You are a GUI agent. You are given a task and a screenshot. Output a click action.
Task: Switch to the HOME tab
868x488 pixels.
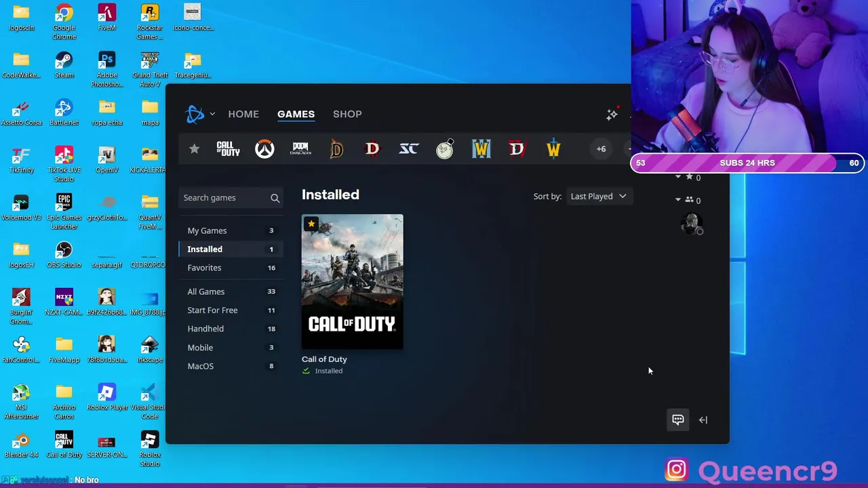click(243, 114)
